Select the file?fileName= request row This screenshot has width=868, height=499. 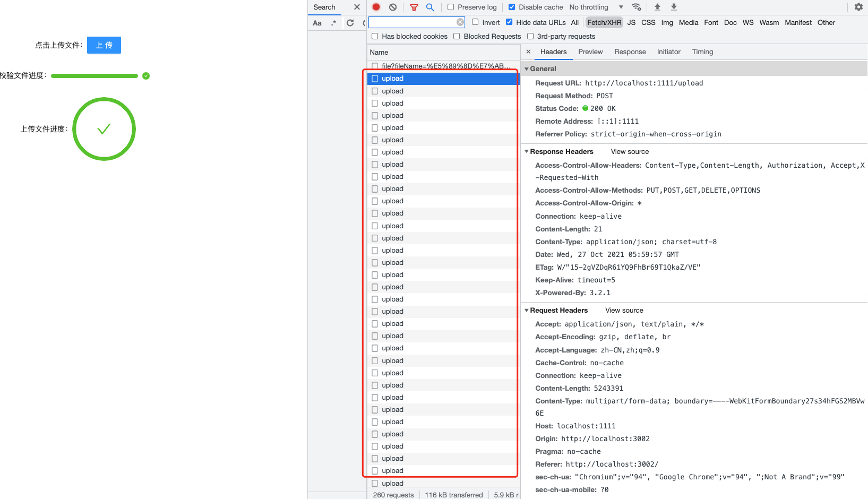click(x=443, y=66)
